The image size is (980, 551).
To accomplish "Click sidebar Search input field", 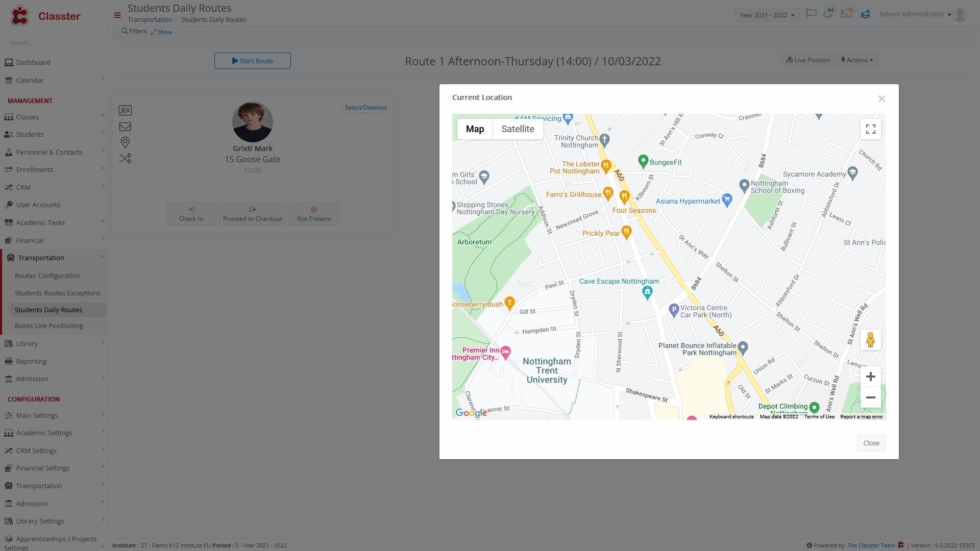I will point(53,43).
